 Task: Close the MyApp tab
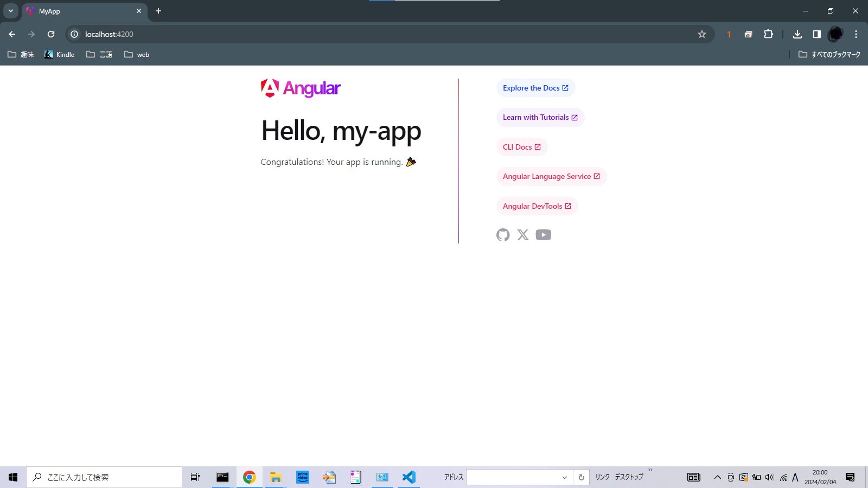(139, 11)
